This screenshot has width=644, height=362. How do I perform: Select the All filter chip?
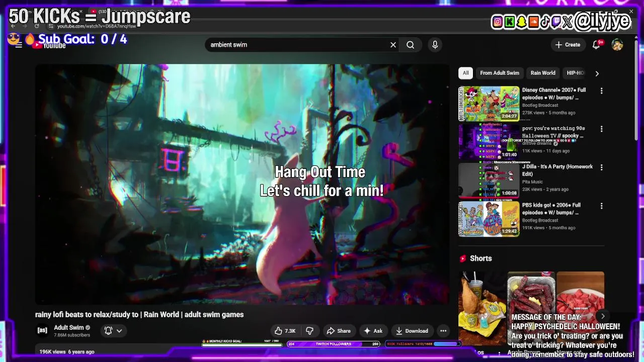(x=466, y=73)
